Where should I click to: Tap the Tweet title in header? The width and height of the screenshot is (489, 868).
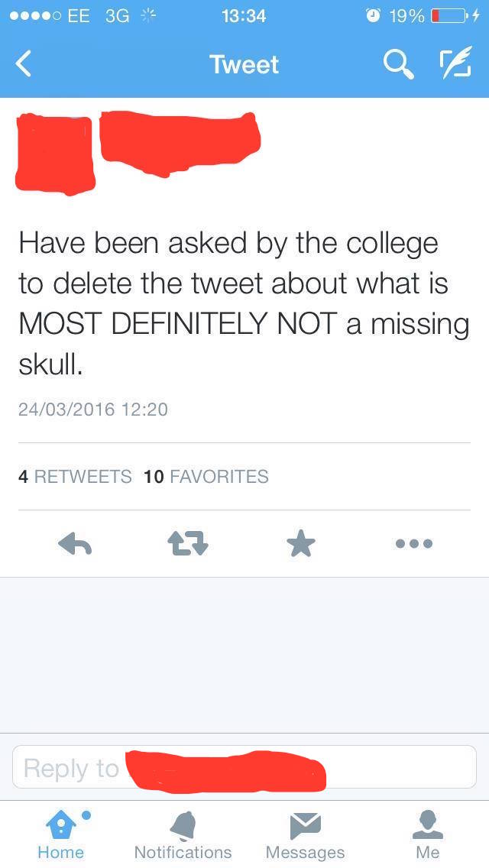[244, 64]
